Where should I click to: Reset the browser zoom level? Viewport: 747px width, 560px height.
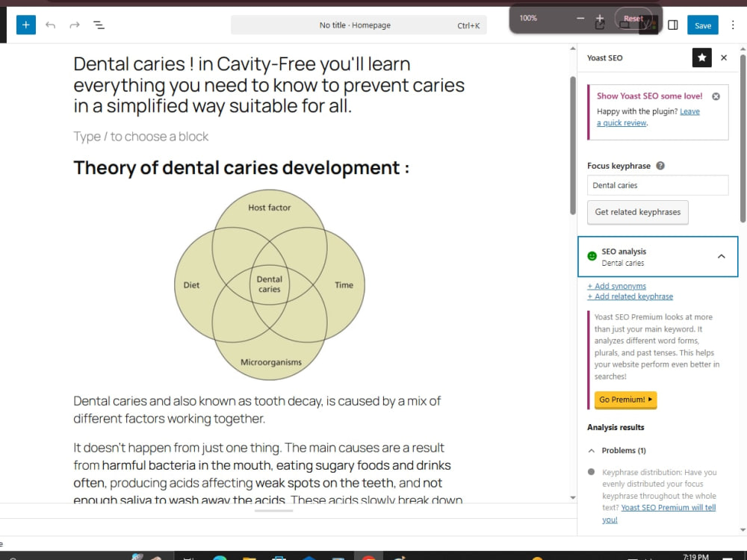[633, 18]
